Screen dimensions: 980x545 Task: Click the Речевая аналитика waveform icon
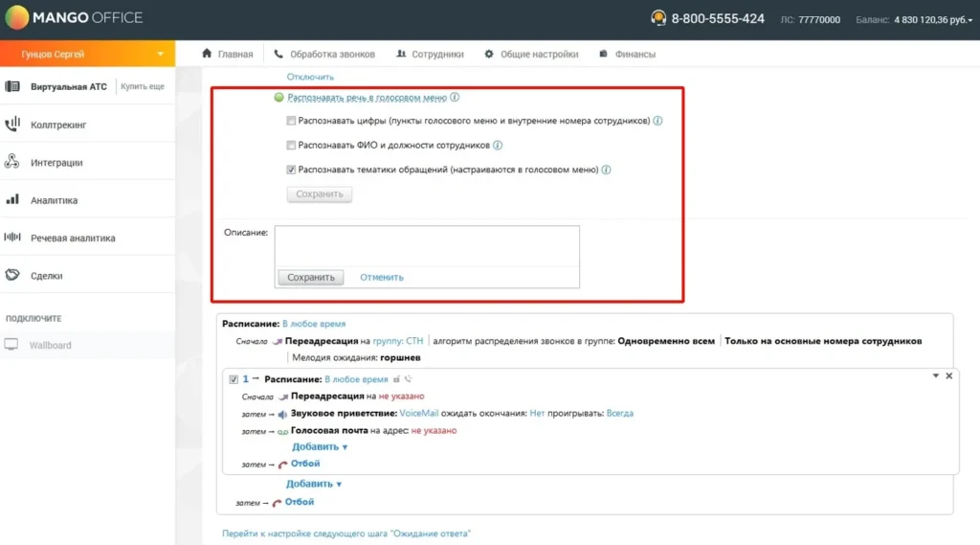tap(12, 238)
